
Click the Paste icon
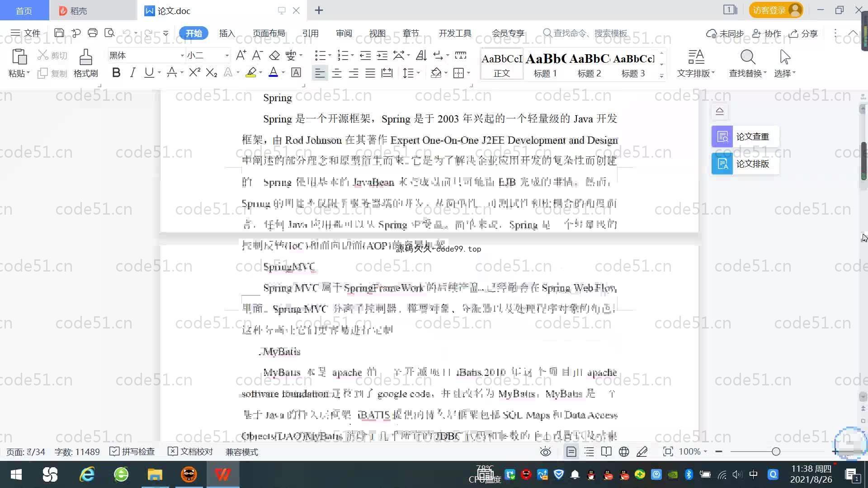tap(19, 57)
